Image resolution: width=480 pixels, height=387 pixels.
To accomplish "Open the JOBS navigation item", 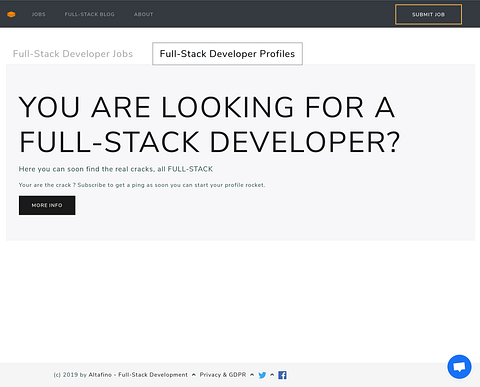I will point(39,14).
